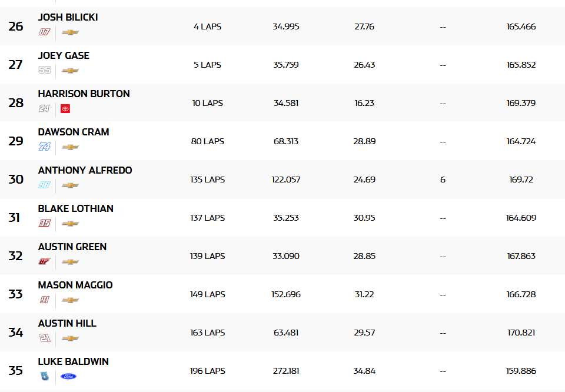Open Mason Maggio's driver profile
Screen dimensions: 565x392
click(x=75, y=285)
